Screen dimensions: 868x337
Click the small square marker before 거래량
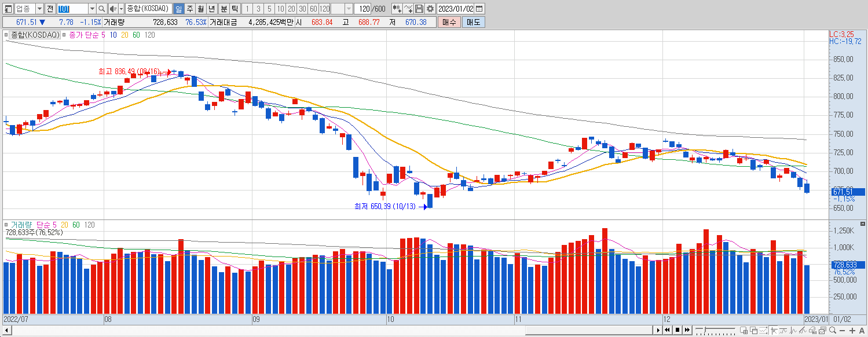(6, 225)
